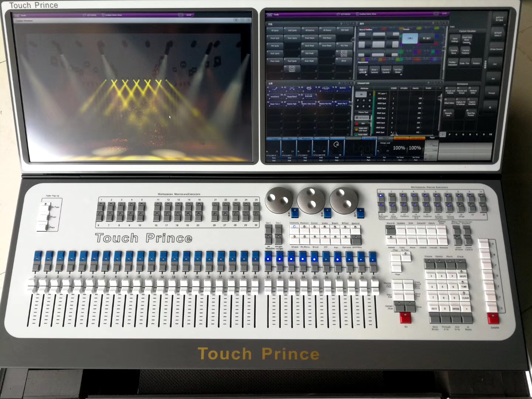Select the down-arrows position palette 62
Image resolution: width=532 pixels, height=399 pixels.
(x=309, y=97)
